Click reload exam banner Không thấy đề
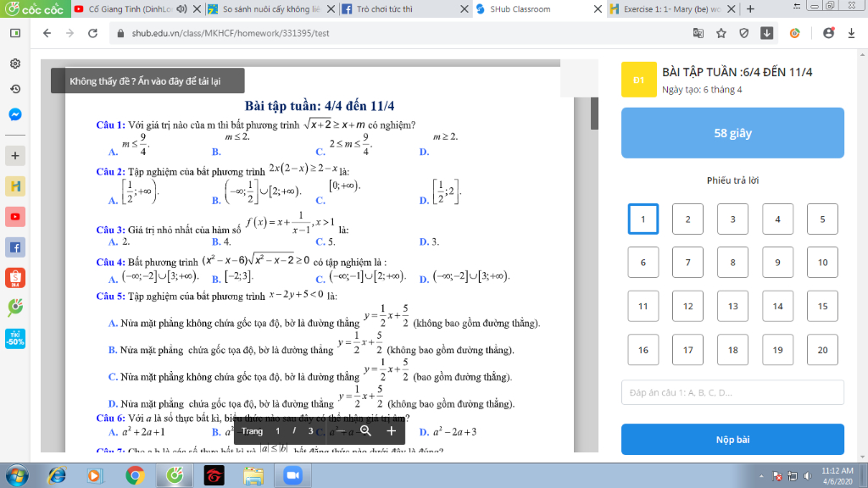The width and height of the screenshot is (868, 488). coord(147,80)
